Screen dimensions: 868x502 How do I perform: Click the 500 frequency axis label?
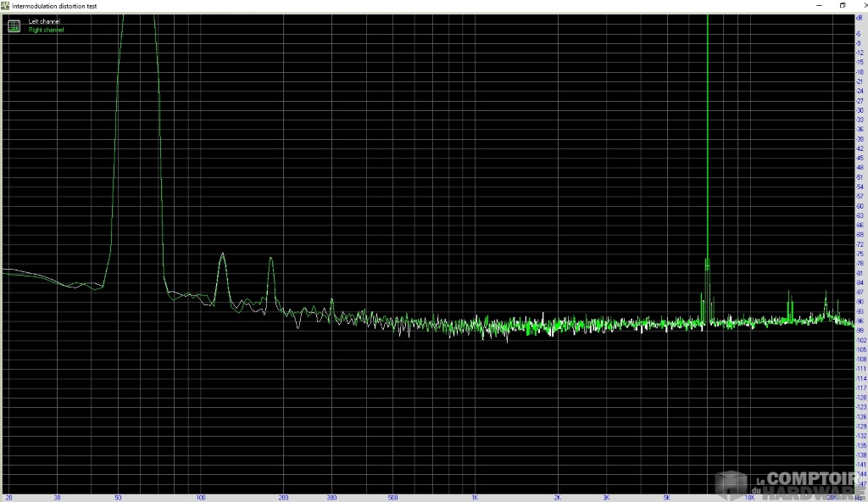pyautogui.click(x=392, y=498)
